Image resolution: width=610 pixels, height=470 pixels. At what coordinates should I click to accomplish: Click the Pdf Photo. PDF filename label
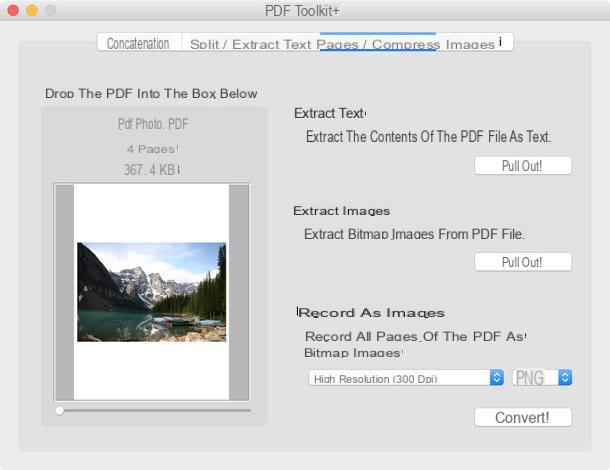tap(153, 124)
